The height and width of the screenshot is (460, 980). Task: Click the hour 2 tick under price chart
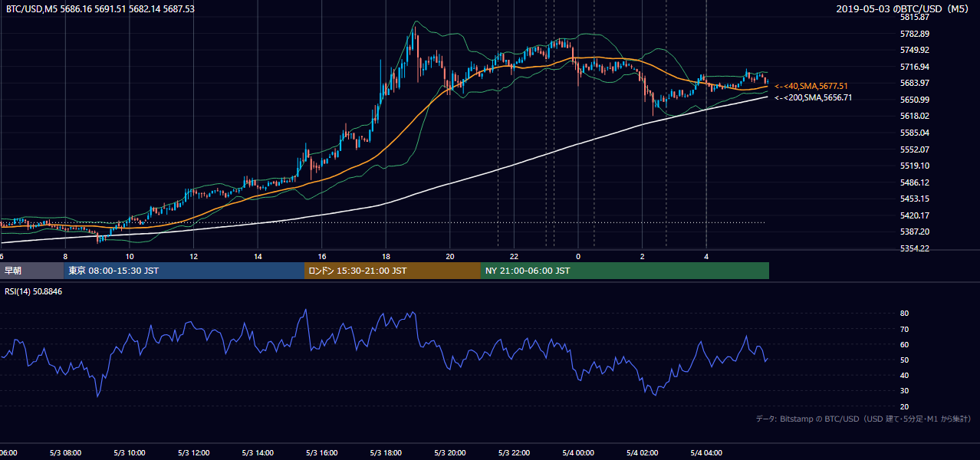coord(643,256)
